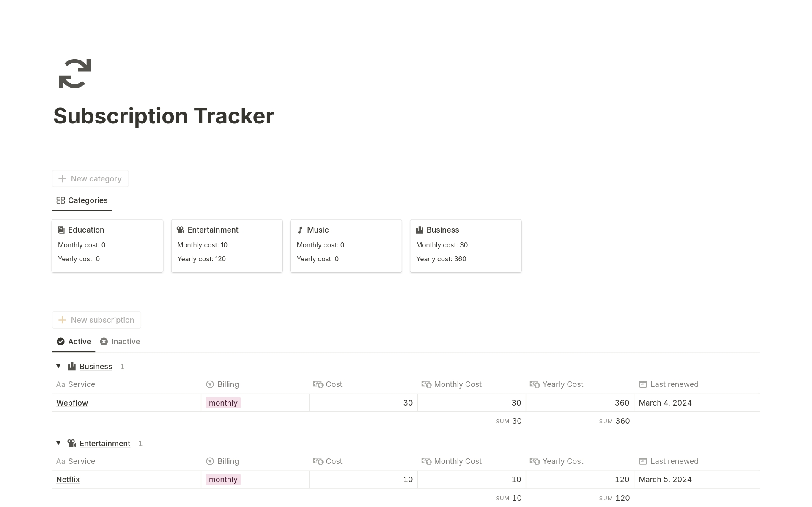The height and width of the screenshot is (507, 812).
Task: Toggle to the Active subscriptions tab
Action: pyautogui.click(x=73, y=341)
